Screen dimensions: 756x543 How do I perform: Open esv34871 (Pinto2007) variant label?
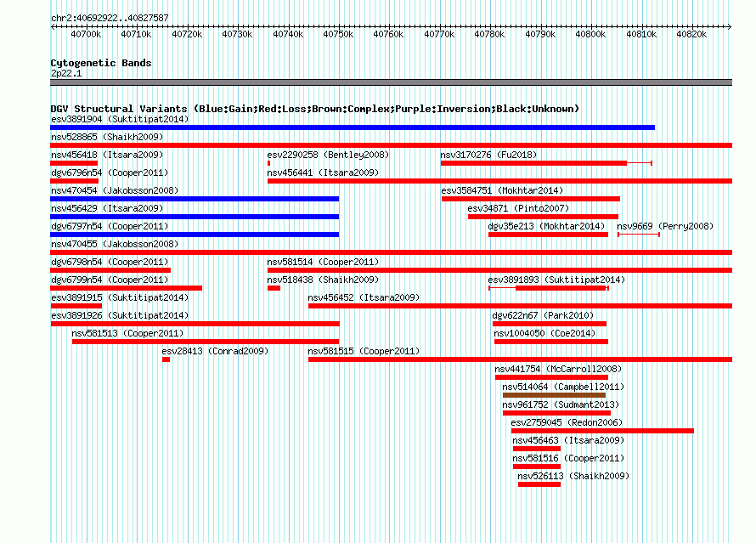[518, 208]
